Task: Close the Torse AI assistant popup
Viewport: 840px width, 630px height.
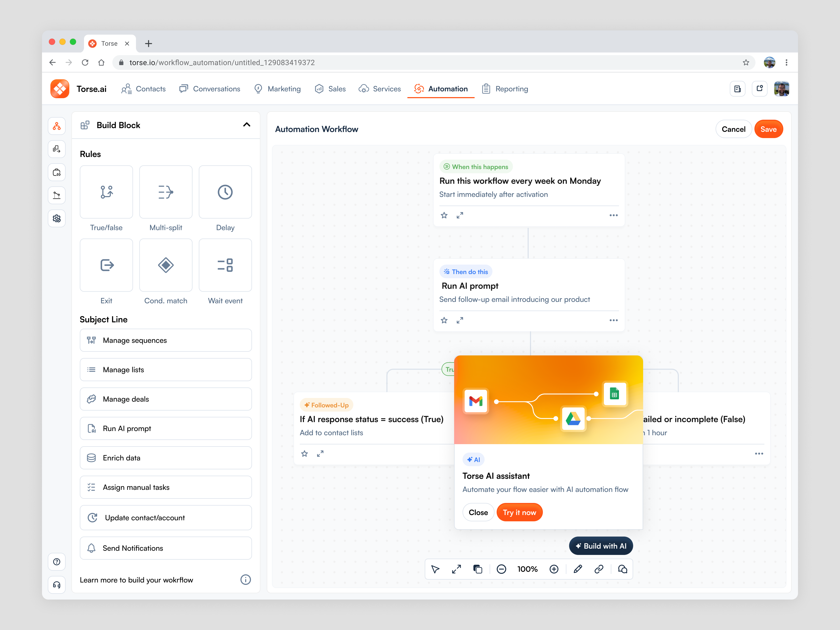Action: point(478,513)
